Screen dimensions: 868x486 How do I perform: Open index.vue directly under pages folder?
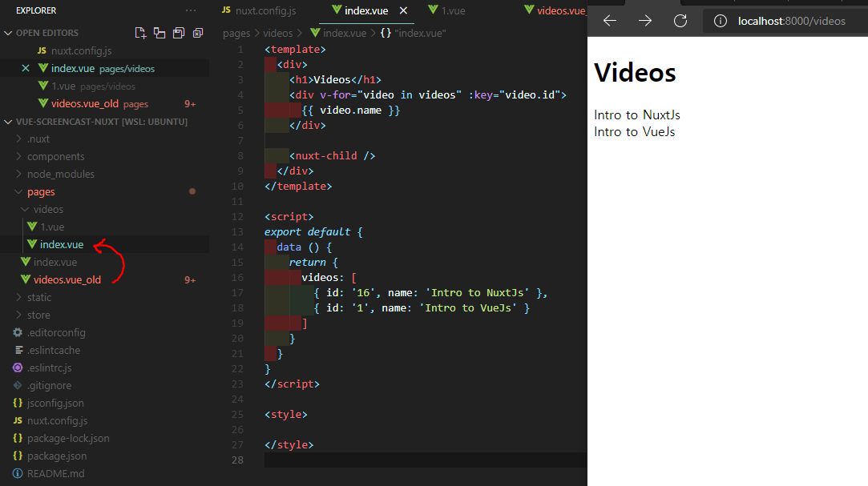(x=55, y=262)
